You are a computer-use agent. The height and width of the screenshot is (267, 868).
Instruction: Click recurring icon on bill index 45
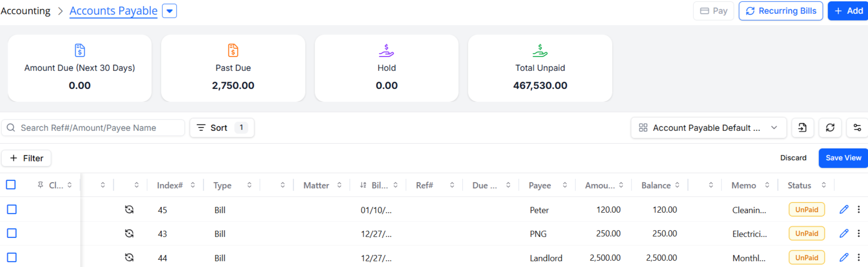point(129,209)
